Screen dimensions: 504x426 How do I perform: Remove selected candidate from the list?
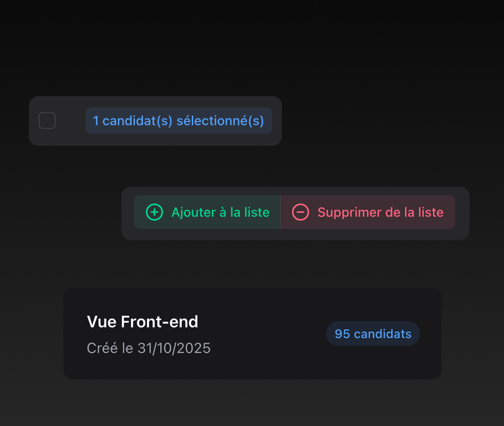[368, 212]
